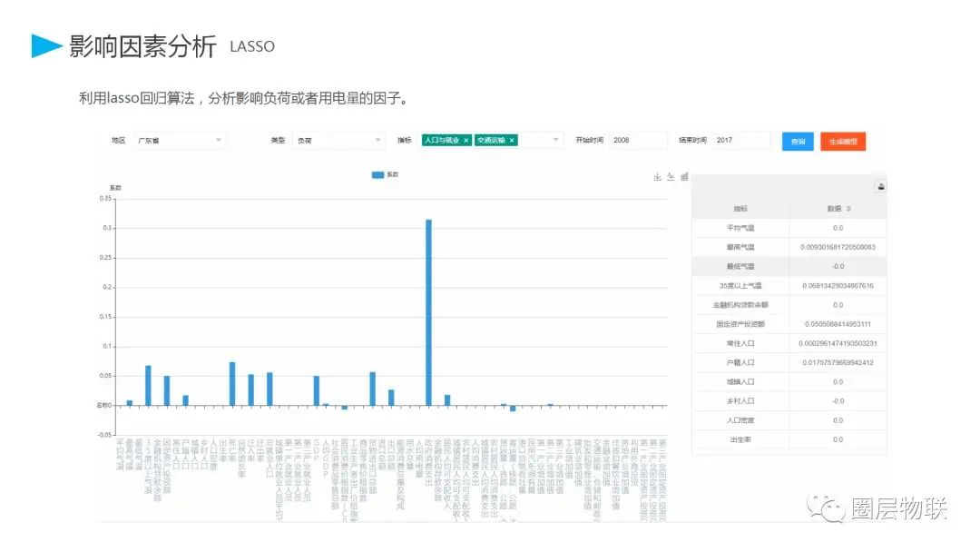
Task: Select the 常住人口 table row
Action: (789, 344)
